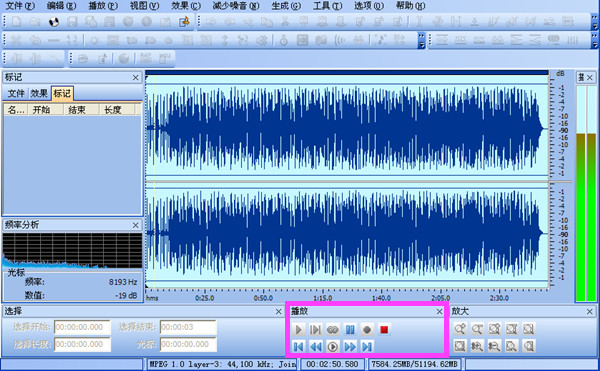Click the zoom in magnifier in 放大 panel

click(x=460, y=329)
